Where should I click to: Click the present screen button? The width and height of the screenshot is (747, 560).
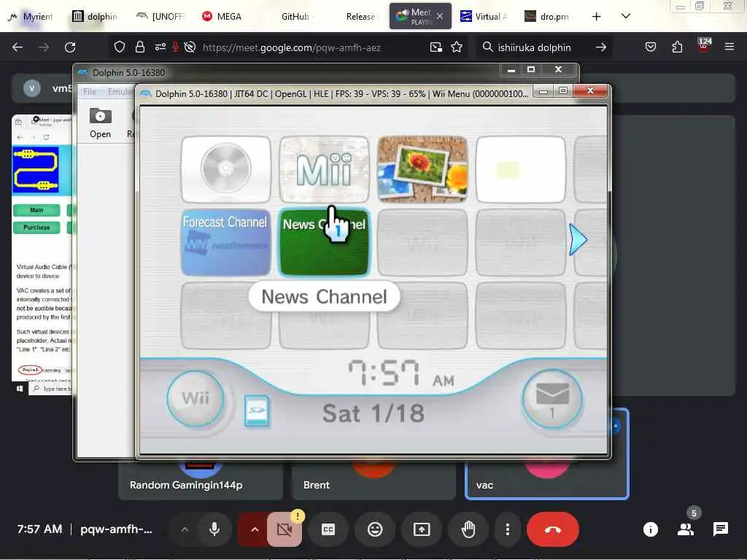click(422, 529)
